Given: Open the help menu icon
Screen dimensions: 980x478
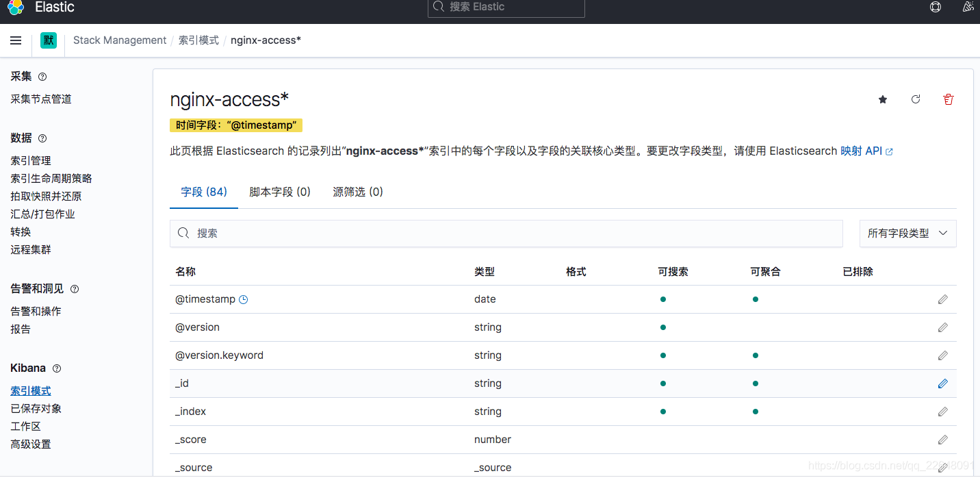Looking at the screenshot, I should 936,7.
